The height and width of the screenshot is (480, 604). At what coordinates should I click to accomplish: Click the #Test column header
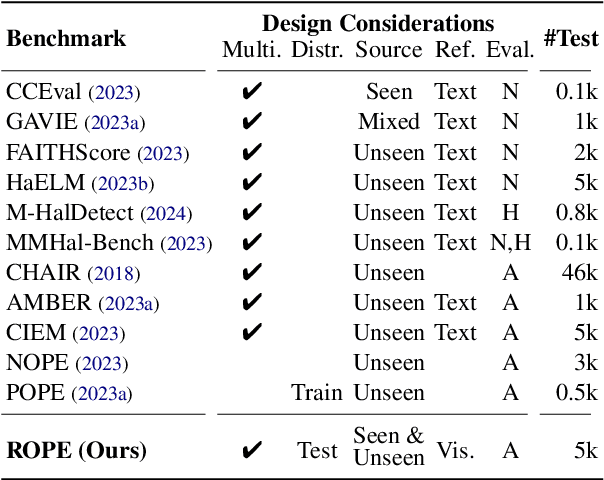click(571, 38)
